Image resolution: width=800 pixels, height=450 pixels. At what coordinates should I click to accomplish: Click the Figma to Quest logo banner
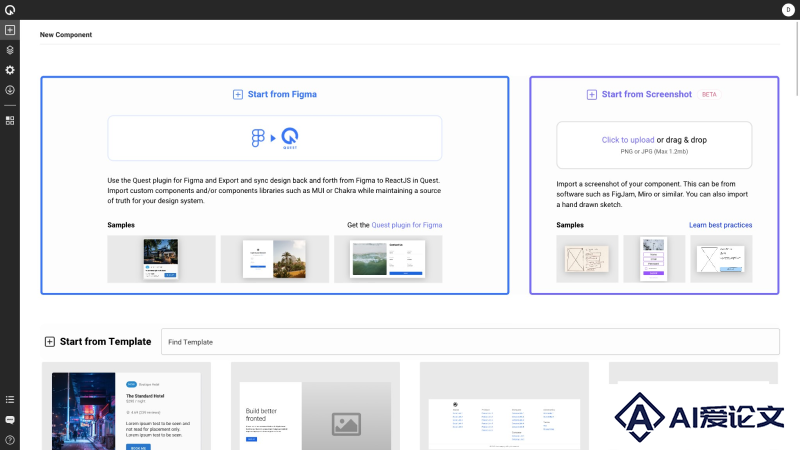[274, 138]
